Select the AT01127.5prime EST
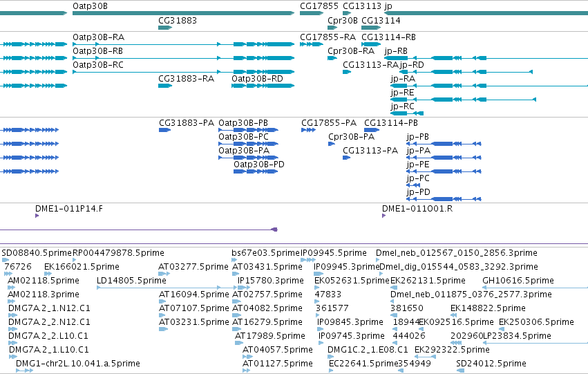 [x=247, y=371]
